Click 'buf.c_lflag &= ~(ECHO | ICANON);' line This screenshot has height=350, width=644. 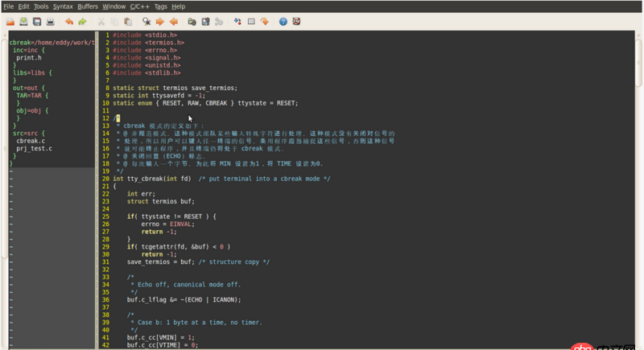point(184,300)
